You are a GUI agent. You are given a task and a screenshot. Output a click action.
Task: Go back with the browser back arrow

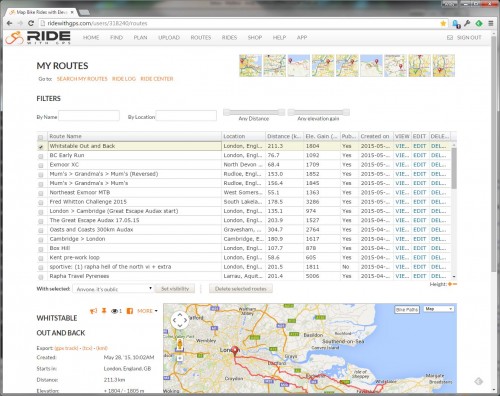[x=9, y=23]
